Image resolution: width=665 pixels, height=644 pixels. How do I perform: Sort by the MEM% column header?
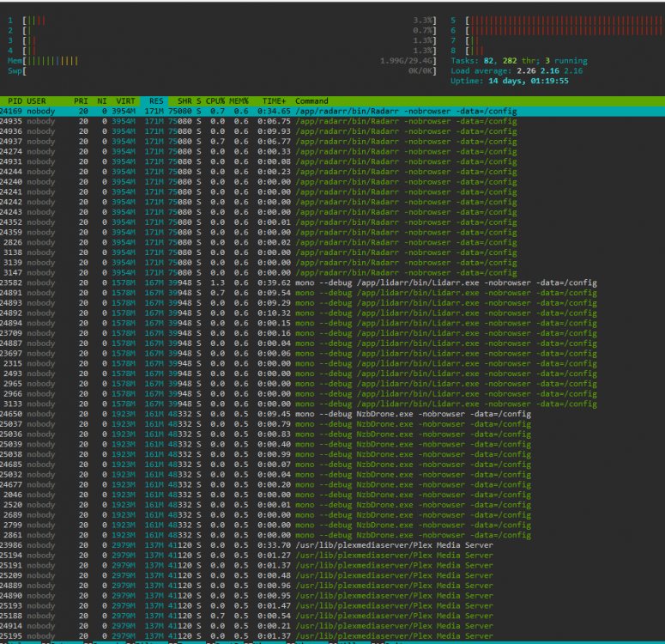tap(239, 101)
